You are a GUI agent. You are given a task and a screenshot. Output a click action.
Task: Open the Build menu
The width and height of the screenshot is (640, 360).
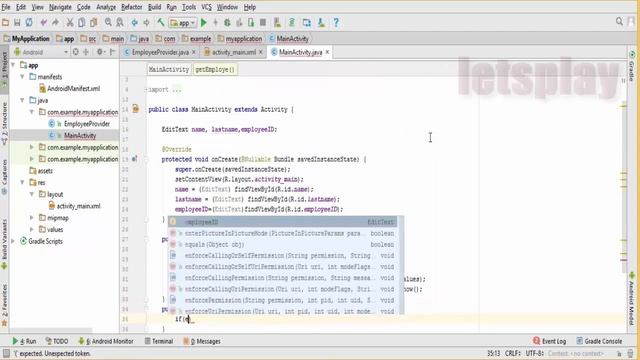(x=154, y=7)
